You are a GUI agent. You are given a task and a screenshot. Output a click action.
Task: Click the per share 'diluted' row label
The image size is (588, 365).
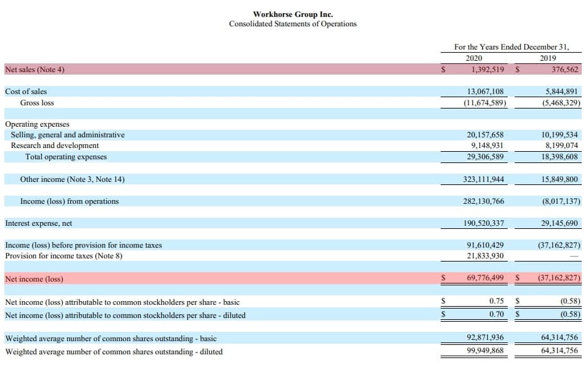coord(125,315)
